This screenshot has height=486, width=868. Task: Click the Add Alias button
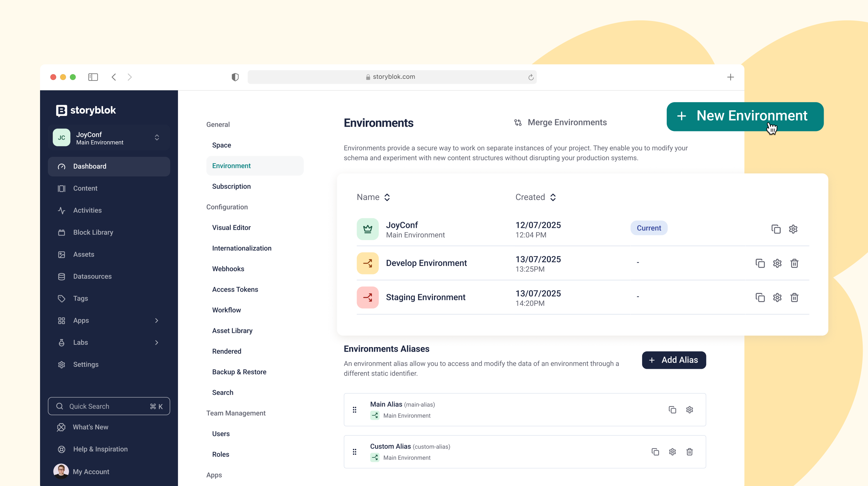coord(674,360)
